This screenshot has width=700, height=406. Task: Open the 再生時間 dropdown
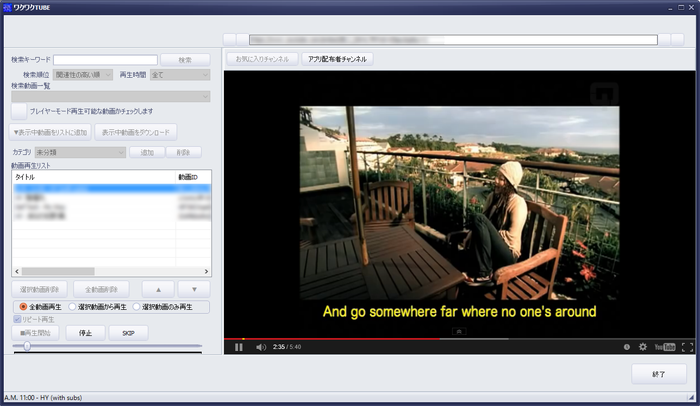point(179,75)
